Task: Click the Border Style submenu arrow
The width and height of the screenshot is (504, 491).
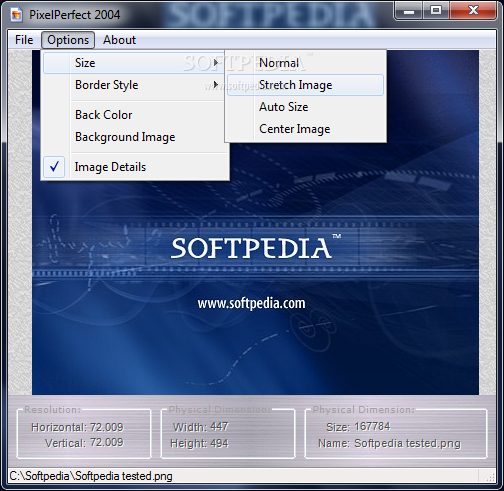Action: [x=216, y=85]
